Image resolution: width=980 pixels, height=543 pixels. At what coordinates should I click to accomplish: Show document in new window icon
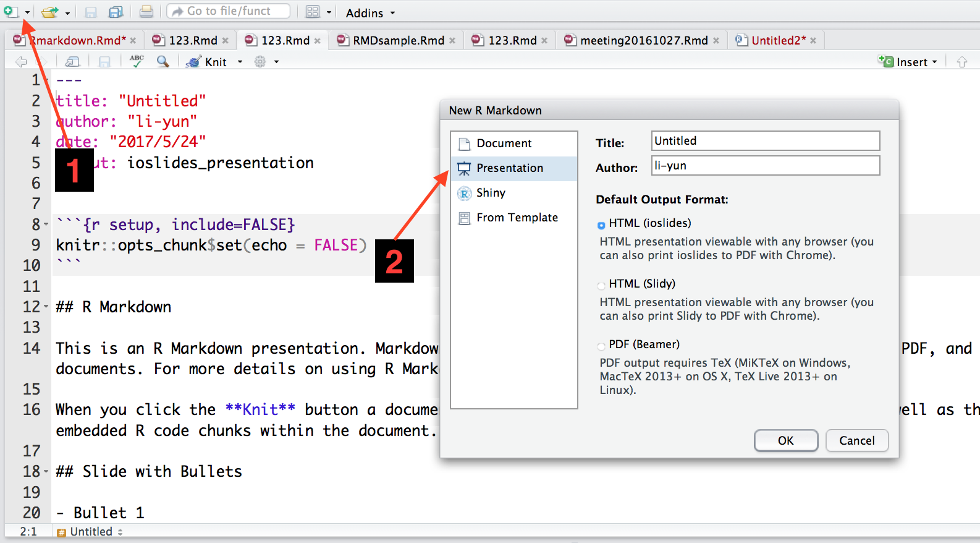[73, 62]
